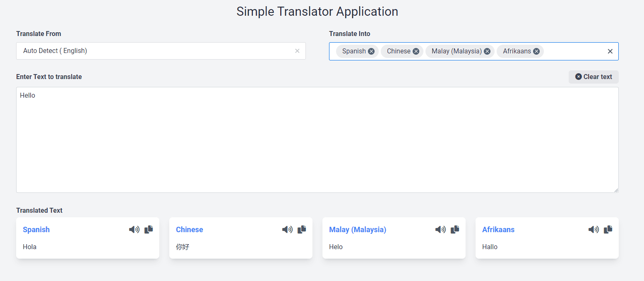This screenshot has width=644, height=281.
Task: Remove Afrikaans from the Translate Into field
Action: [536, 51]
